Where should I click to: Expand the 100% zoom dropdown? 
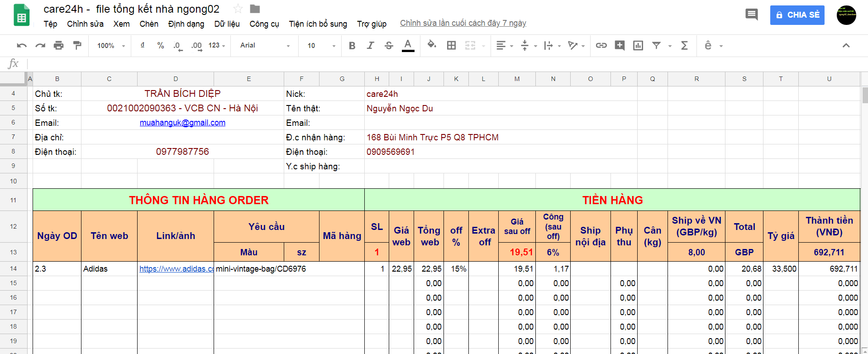(111, 46)
